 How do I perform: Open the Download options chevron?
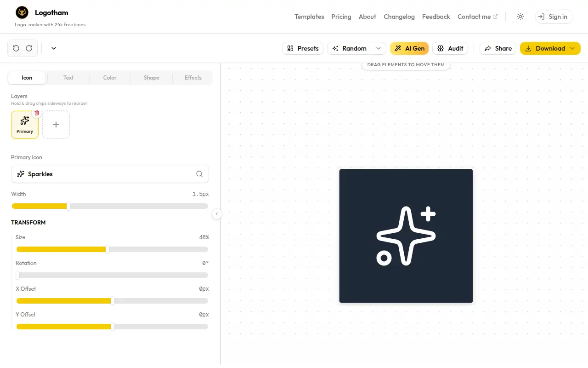[x=572, y=48]
